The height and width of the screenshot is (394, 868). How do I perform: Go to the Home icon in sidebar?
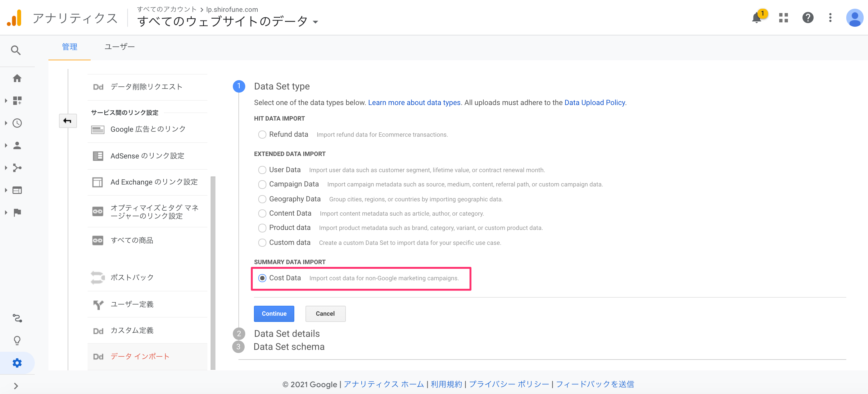pyautogui.click(x=17, y=78)
